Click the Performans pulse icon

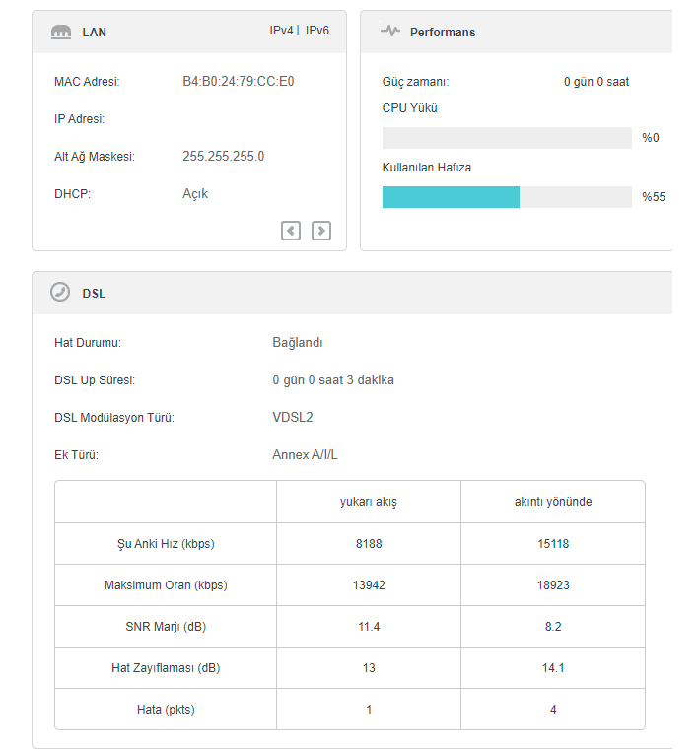pos(390,31)
